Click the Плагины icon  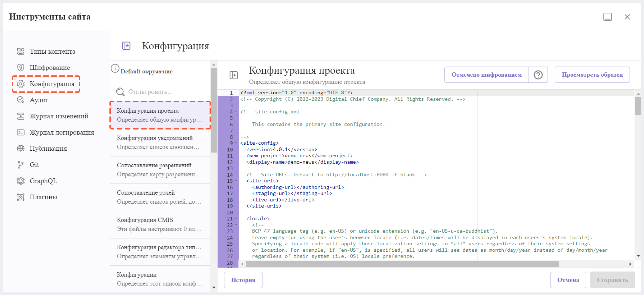click(20, 197)
